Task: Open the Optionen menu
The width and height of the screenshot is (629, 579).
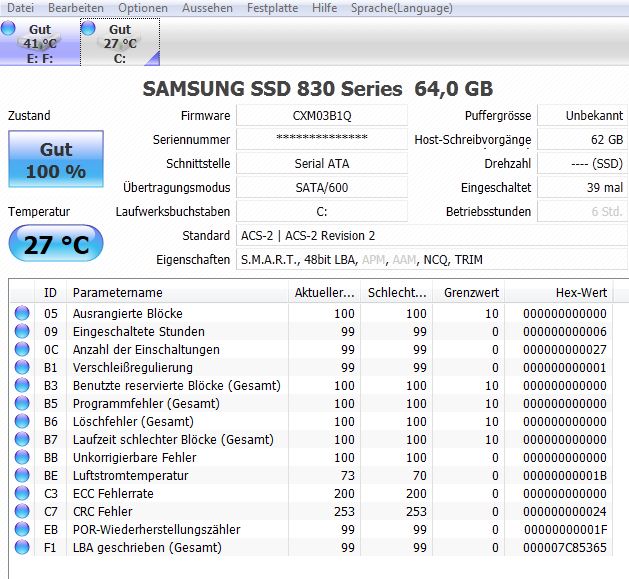Action: (x=143, y=8)
